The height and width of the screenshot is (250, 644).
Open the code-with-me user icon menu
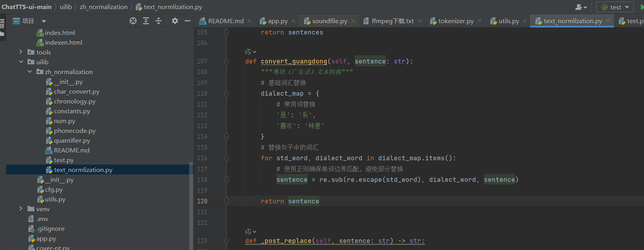coord(581,7)
